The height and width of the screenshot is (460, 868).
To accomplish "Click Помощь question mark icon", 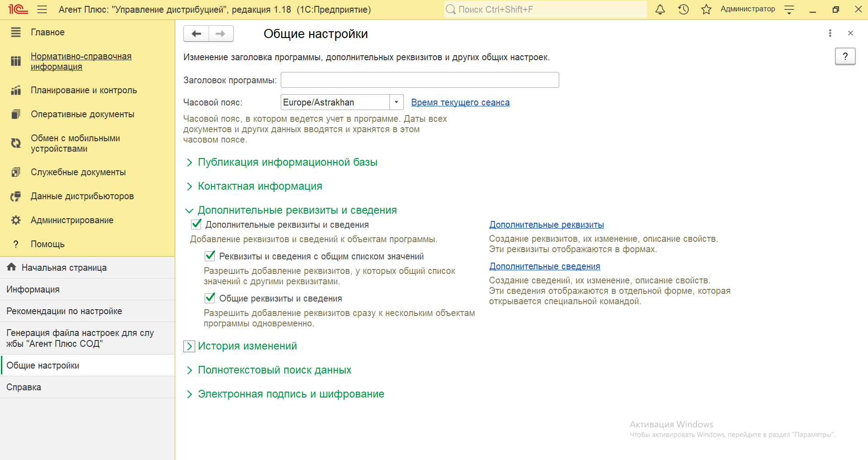I will 16,244.
